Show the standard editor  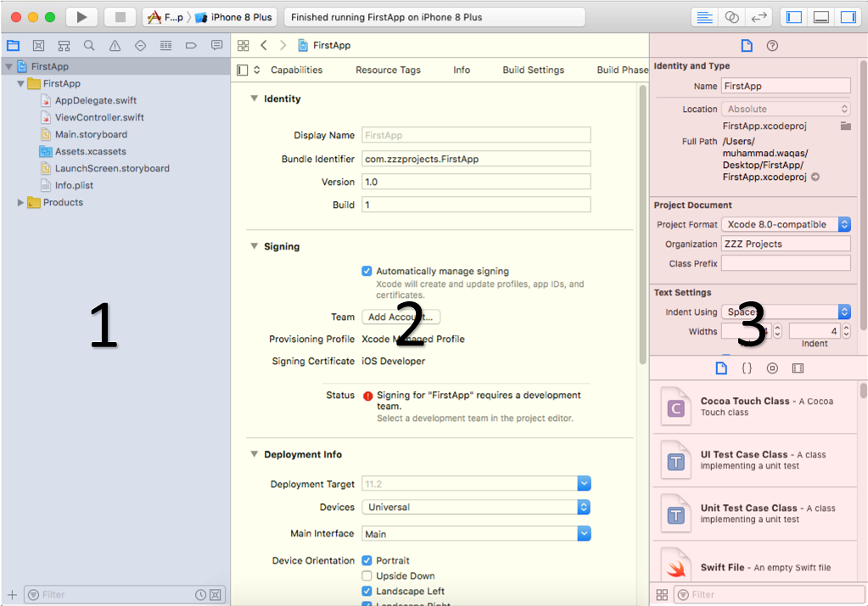[704, 17]
